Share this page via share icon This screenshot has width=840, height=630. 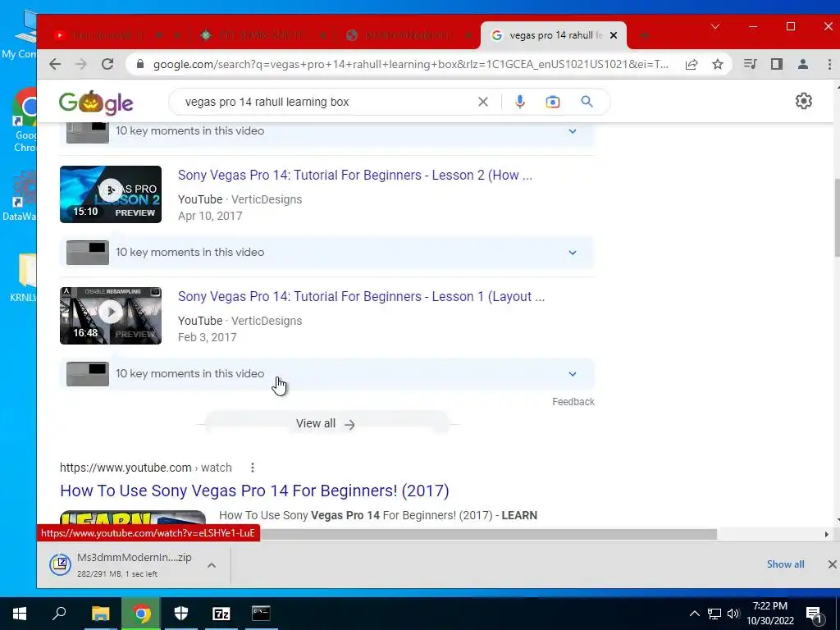(x=692, y=64)
